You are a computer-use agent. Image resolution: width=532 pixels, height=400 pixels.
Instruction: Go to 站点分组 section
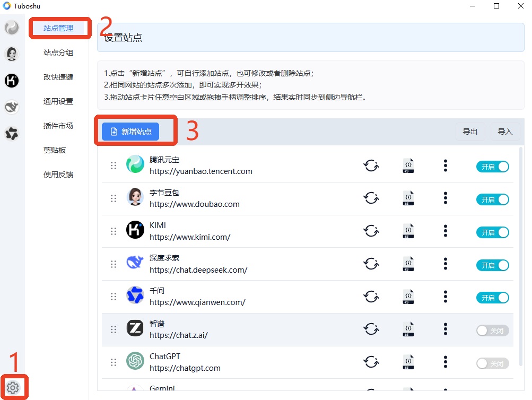tap(58, 53)
